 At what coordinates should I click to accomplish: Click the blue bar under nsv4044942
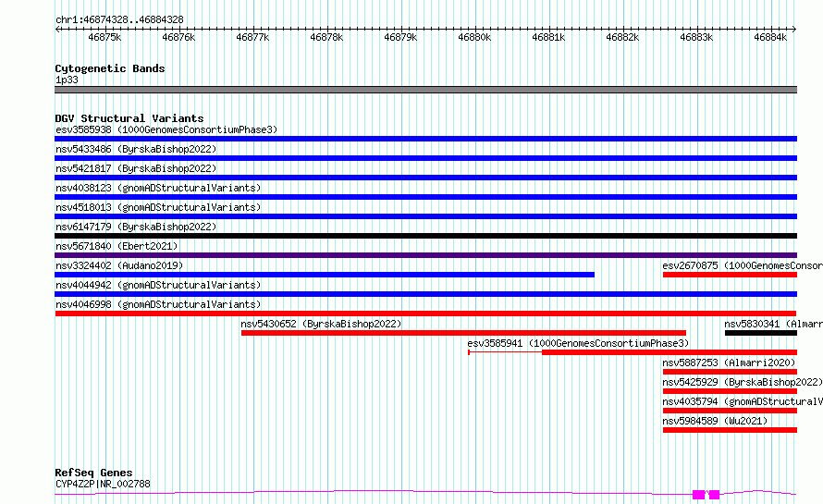click(425, 294)
